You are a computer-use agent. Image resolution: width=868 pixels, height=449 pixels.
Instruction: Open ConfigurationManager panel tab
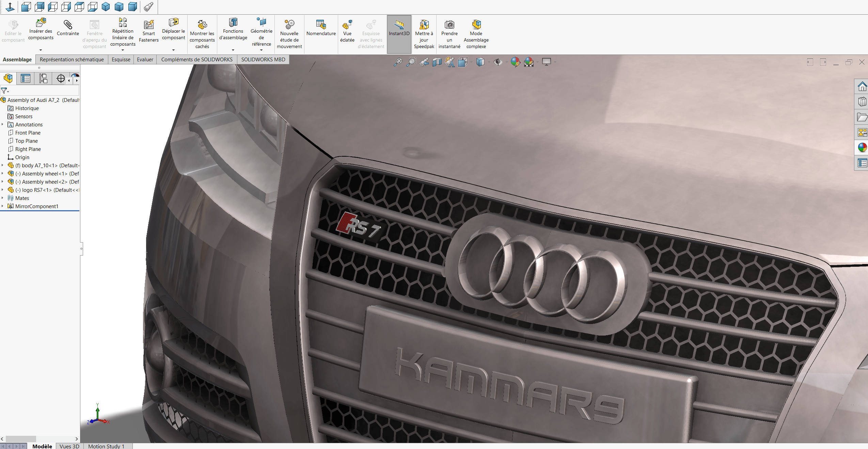(x=43, y=79)
